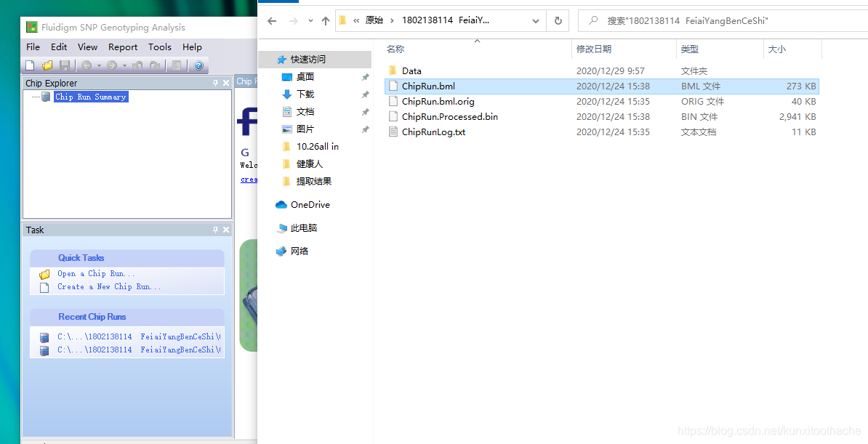Expand address bar history dropdown
The height and width of the screenshot is (444, 868).
coord(535,21)
